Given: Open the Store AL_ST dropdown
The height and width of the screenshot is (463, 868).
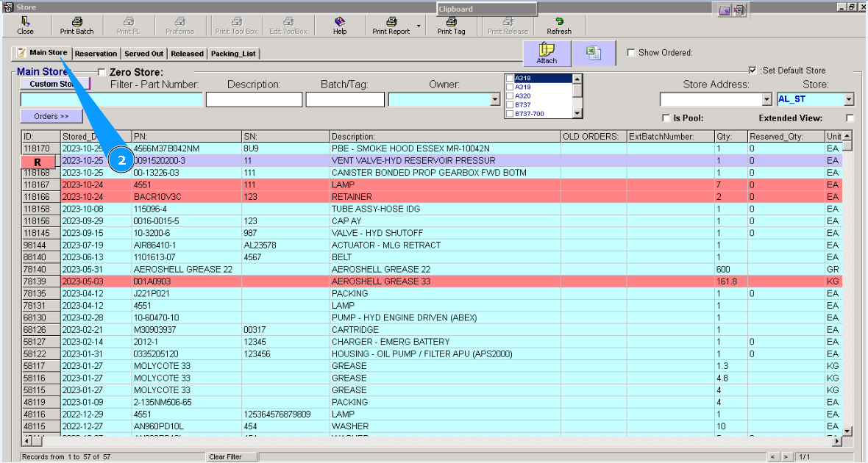Looking at the screenshot, I should point(849,100).
